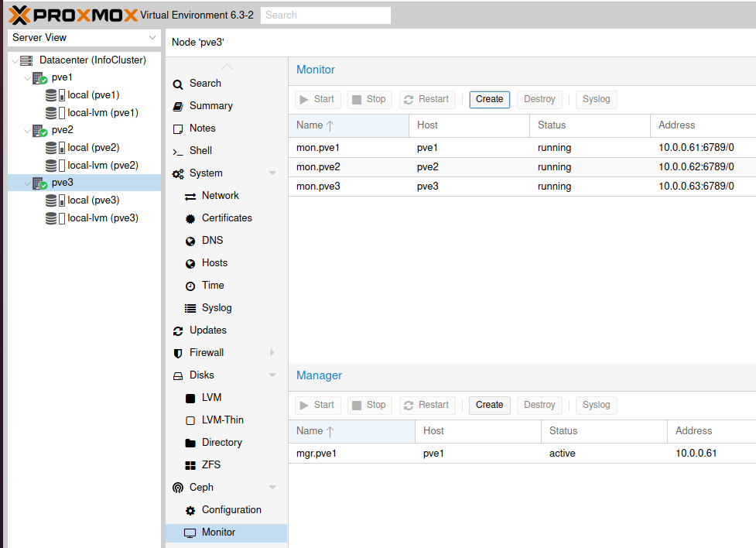The image size is (756, 548).
Task: Select the mon.pve3 row
Action: click(522, 187)
